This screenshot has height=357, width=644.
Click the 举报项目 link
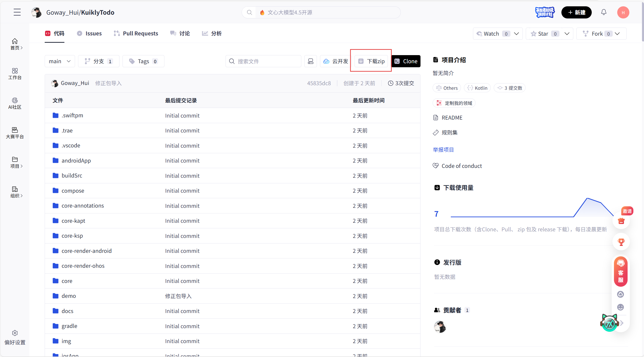pyautogui.click(x=443, y=150)
